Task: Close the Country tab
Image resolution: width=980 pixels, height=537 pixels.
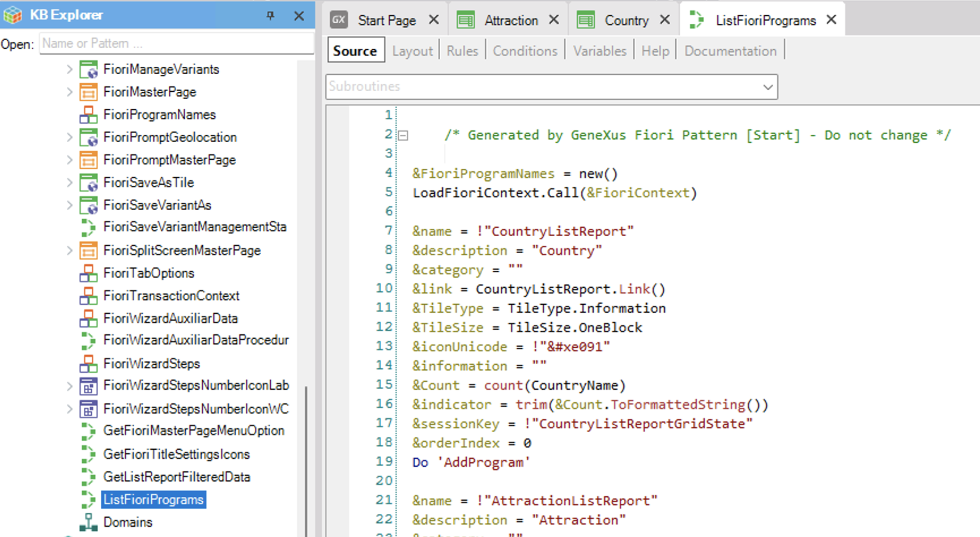Action: click(665, 20)
